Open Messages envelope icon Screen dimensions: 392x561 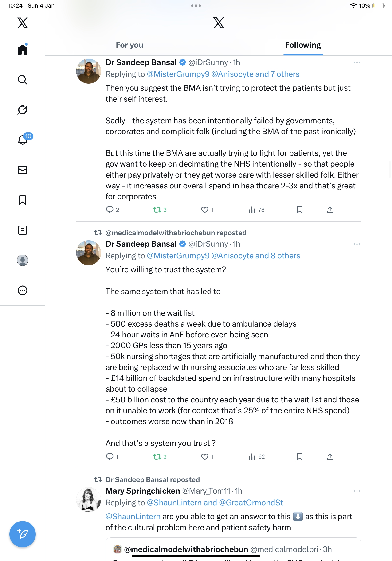23,170
